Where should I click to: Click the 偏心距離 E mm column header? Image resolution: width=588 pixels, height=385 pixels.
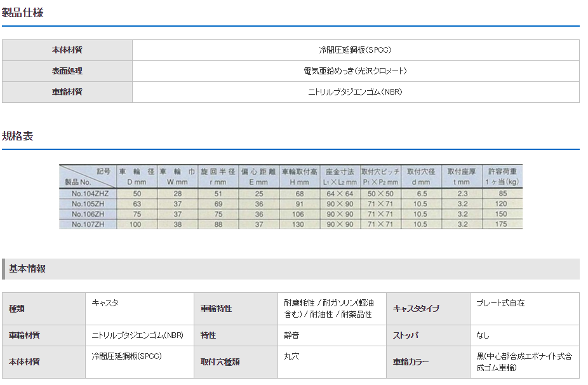click(x=258, y=177)
